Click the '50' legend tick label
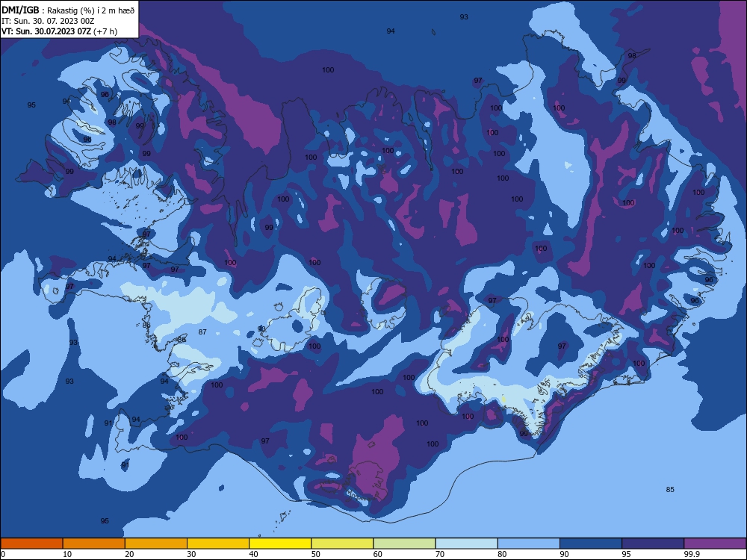This screenshot has height=560, width=747. (x=316, y=554)
